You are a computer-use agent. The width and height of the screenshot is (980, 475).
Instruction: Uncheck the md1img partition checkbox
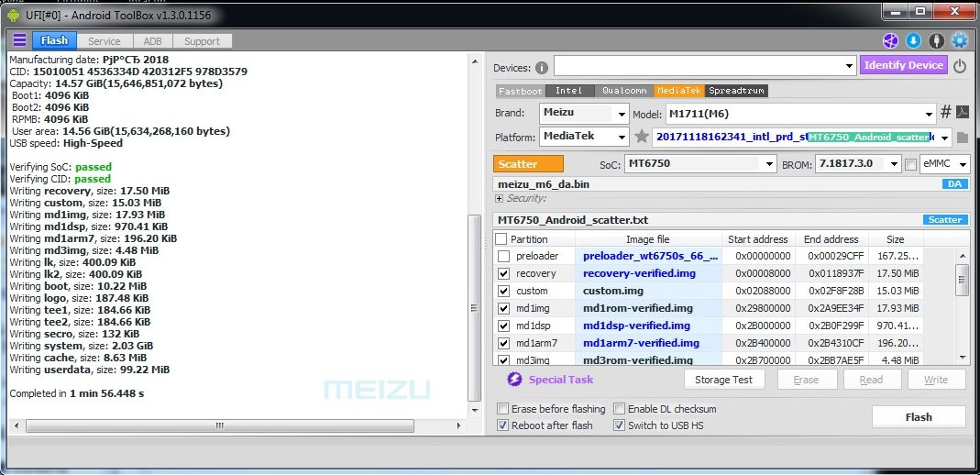pyautogui.click(x=503, y=309)
